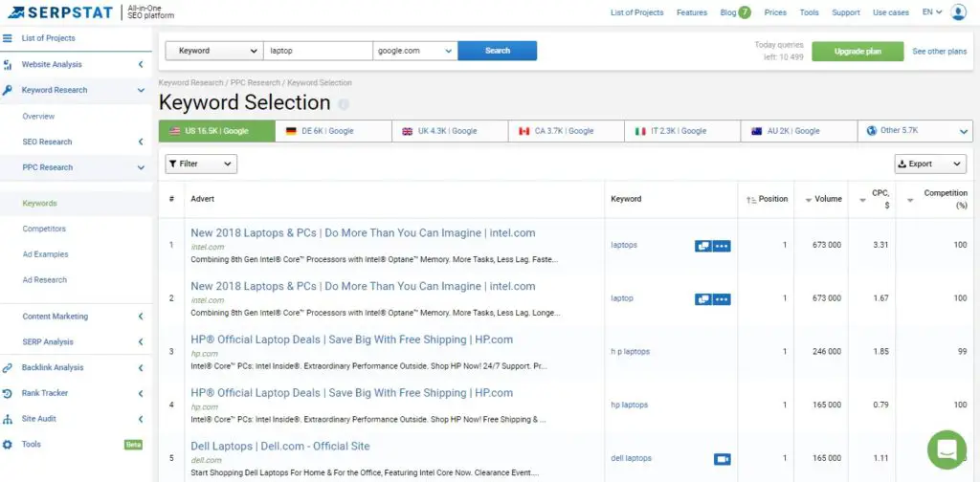Open Prices in the top navigation
980x482 pixels.
(775, 12)
